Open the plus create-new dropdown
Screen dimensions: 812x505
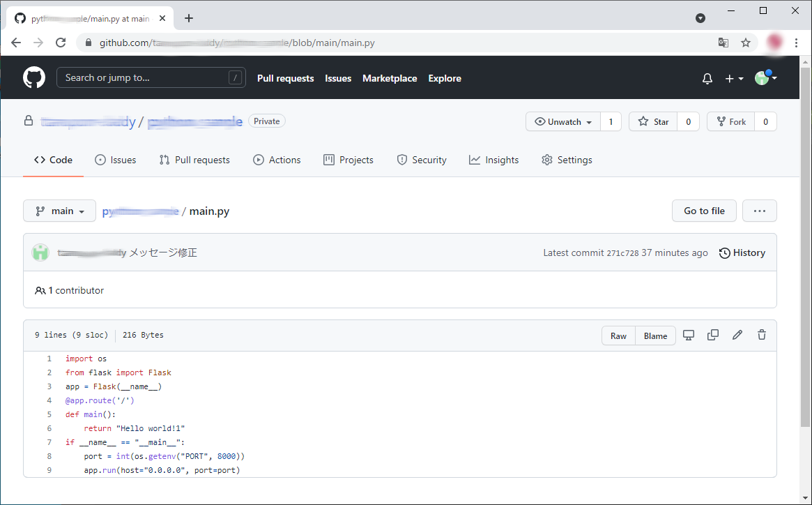(x=734, y=79)
